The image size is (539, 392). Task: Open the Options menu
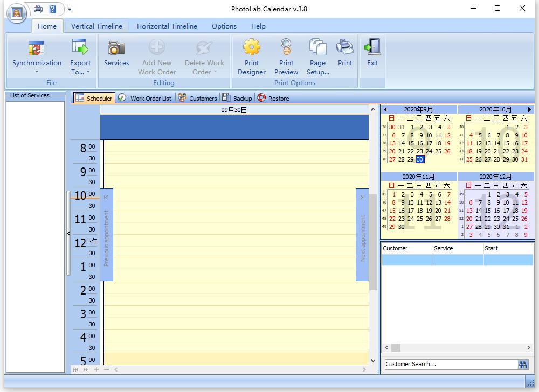click(224, 26)
